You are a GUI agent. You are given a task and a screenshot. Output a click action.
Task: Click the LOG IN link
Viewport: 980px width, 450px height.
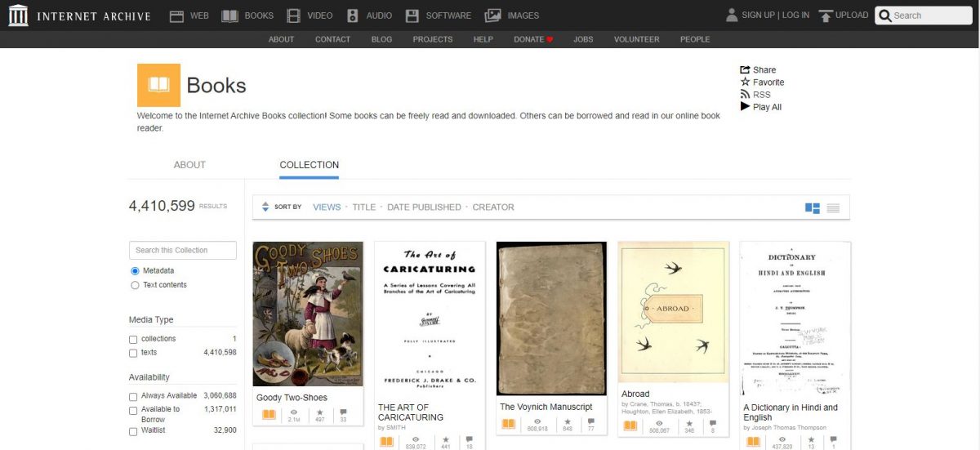pos(795,16)
